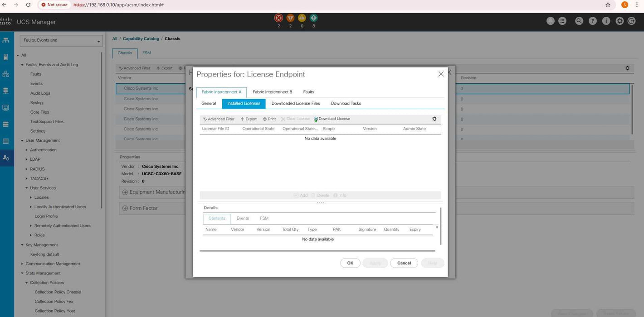Click the Details pane vertical scrollbar
644x317 pixels.
[x=440, y=226]
